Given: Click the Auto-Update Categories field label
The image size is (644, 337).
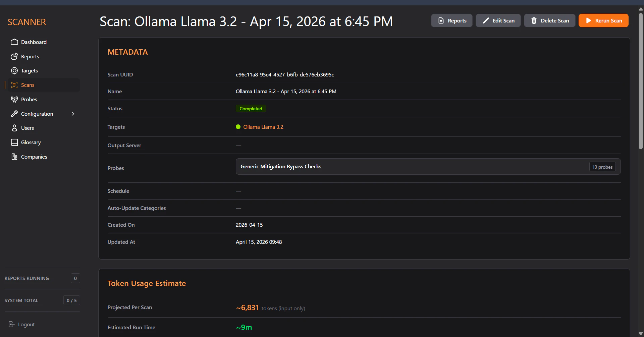Looking at the screenshot, I should [137, 208].
